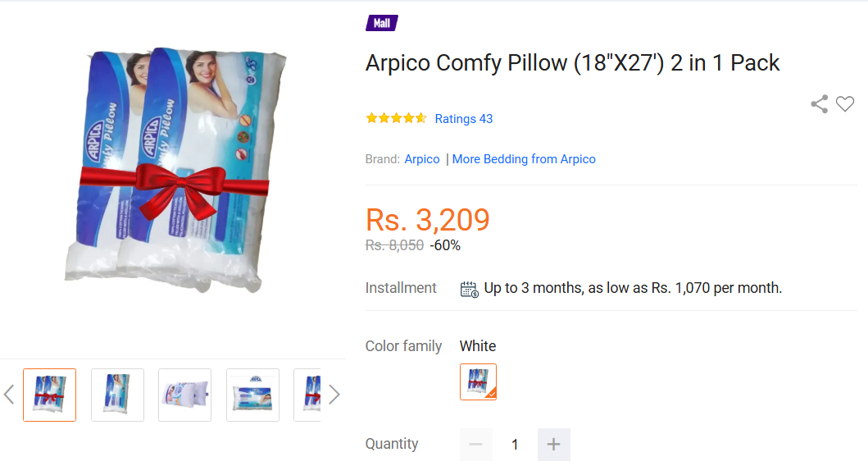Select fourth thumbnail of horizontal pillow pack
The height and width of the screenshot is (466, 868).
pyautogui.click(x=253, y=395)
